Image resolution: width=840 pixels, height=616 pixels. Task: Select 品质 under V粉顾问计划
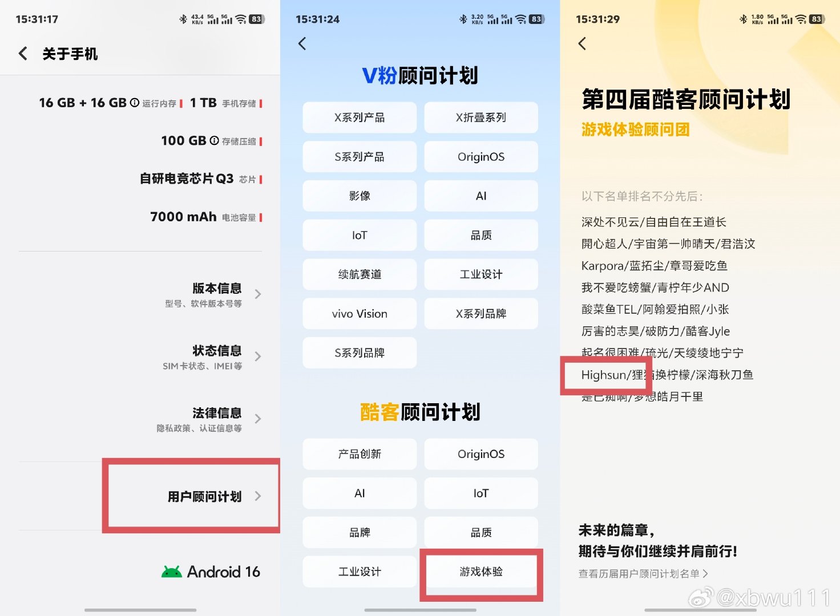(481, 235)
